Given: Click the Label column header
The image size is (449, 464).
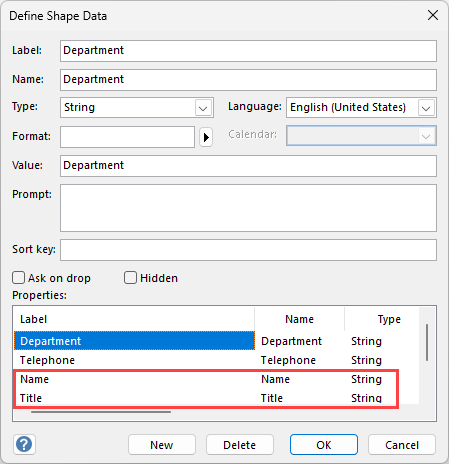Looking at the screenshot, I should click(134, 319).
